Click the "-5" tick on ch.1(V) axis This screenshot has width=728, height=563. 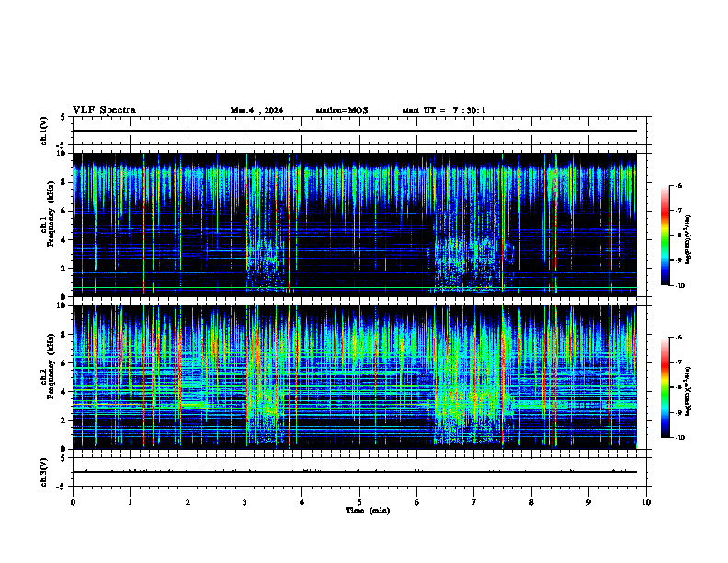[x=62, y=145]
